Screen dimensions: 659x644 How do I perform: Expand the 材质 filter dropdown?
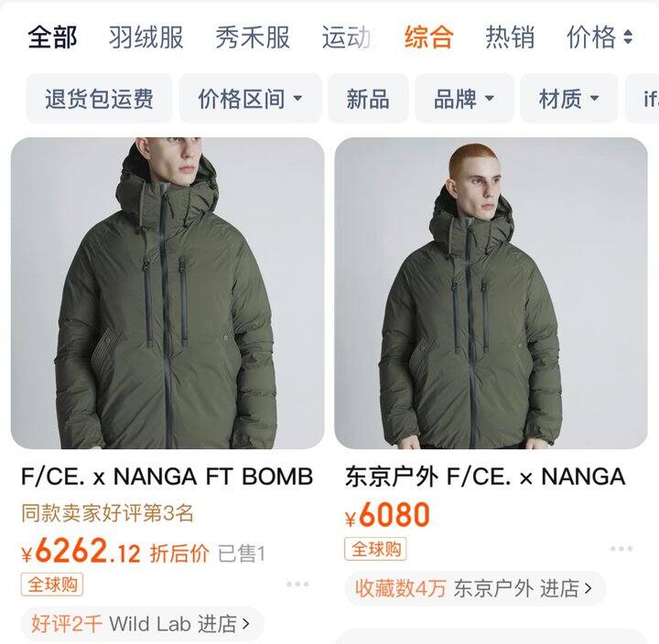(x=568, y=99)
